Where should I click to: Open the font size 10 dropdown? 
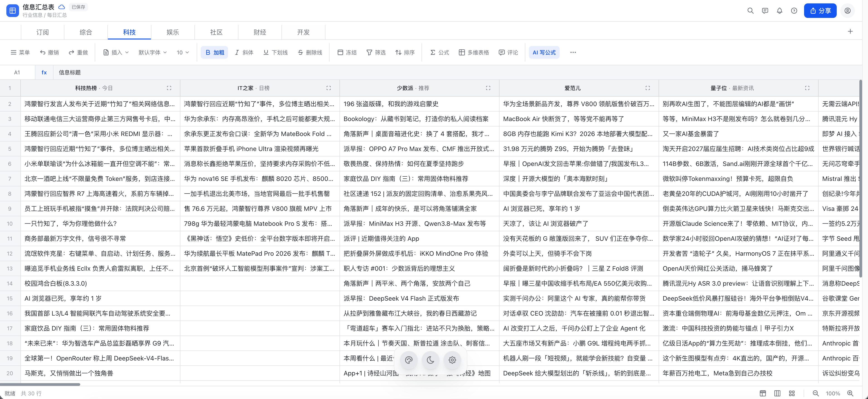(x=183, y=52)
